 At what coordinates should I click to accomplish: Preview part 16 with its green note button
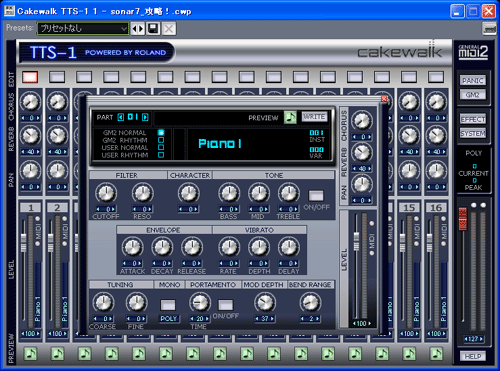[436, 353]
